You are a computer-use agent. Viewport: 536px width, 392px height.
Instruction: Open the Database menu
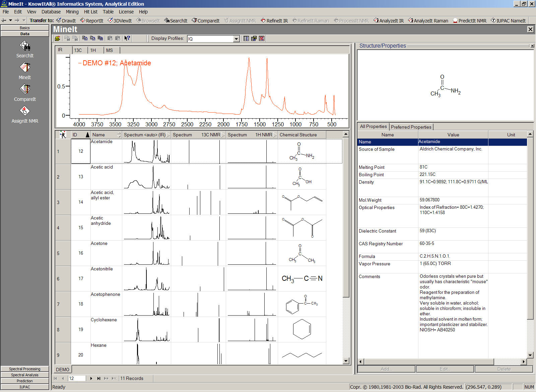tap(51, 12)
